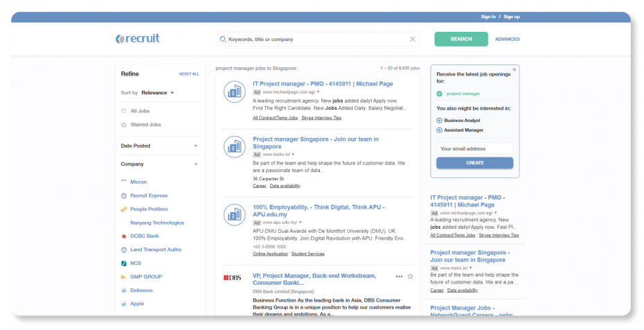Screen dimensions: 644x330
Task: Click All Contract/Temp Jobs link in main results
Action: (275, 118)
